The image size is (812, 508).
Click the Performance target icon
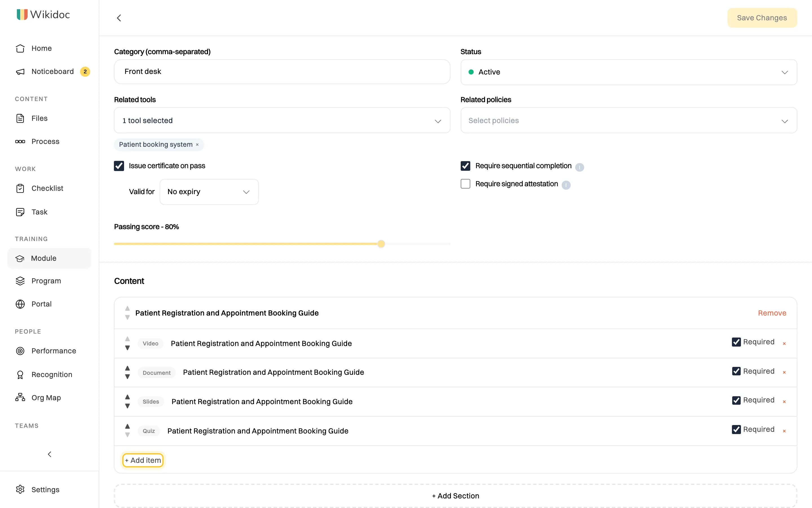(x=20, y=351)
